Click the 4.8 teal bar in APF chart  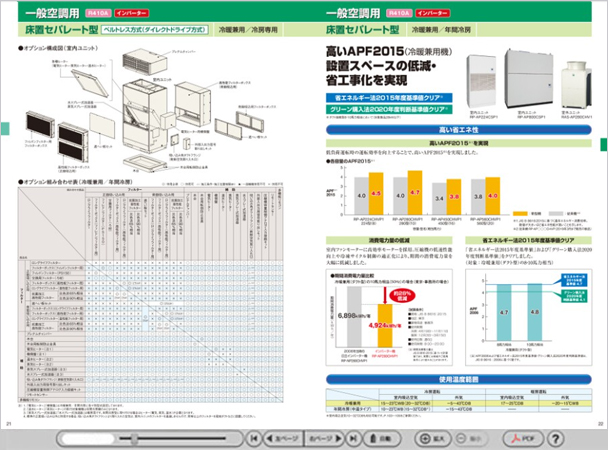[535, 312]
